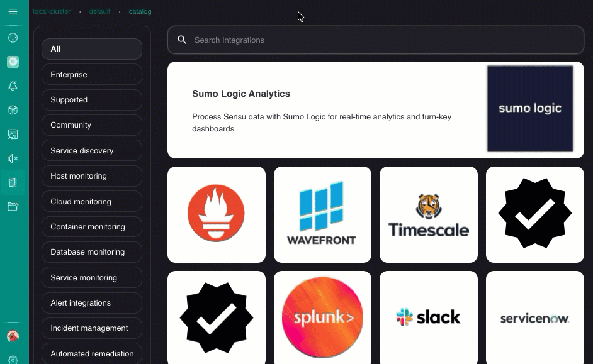593x364 pixels.
Task: Filter by Cloud monitoring category
Action: [92, 201]
